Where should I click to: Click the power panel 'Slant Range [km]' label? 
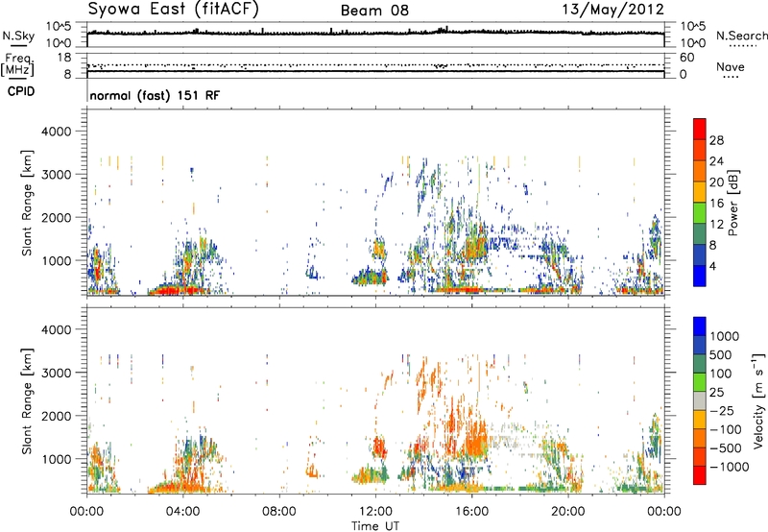pos(27,203)
